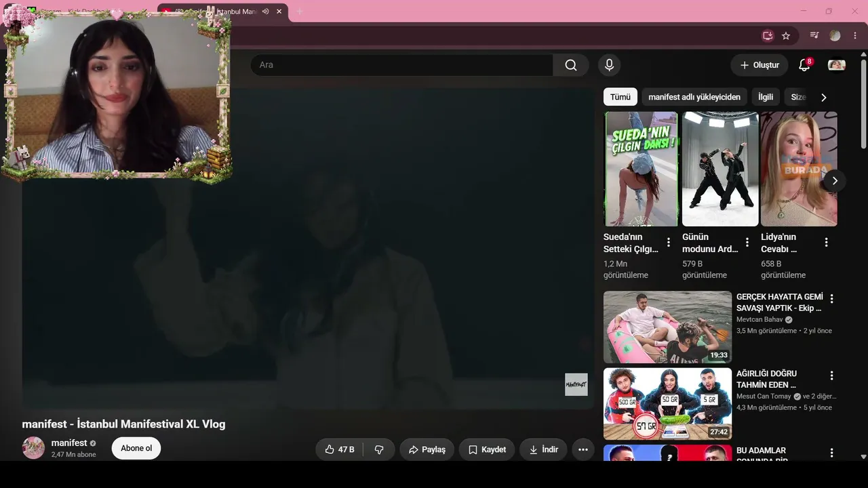Open options for AĞIRLIĞI DOĞRU TAHMİN video
Screen dimensions: 868x488
coord(831,375)
